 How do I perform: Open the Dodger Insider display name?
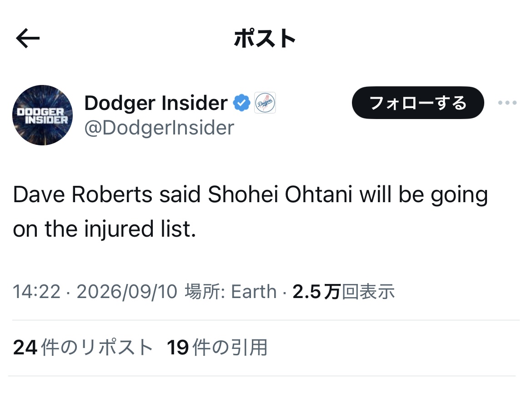click(x=156, y=103)
